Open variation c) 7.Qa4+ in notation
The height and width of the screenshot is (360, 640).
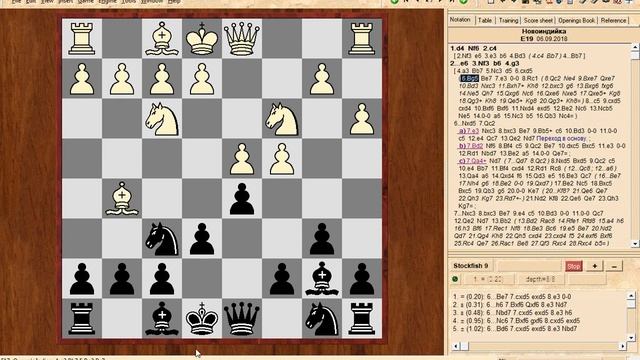tap(472, 161)
